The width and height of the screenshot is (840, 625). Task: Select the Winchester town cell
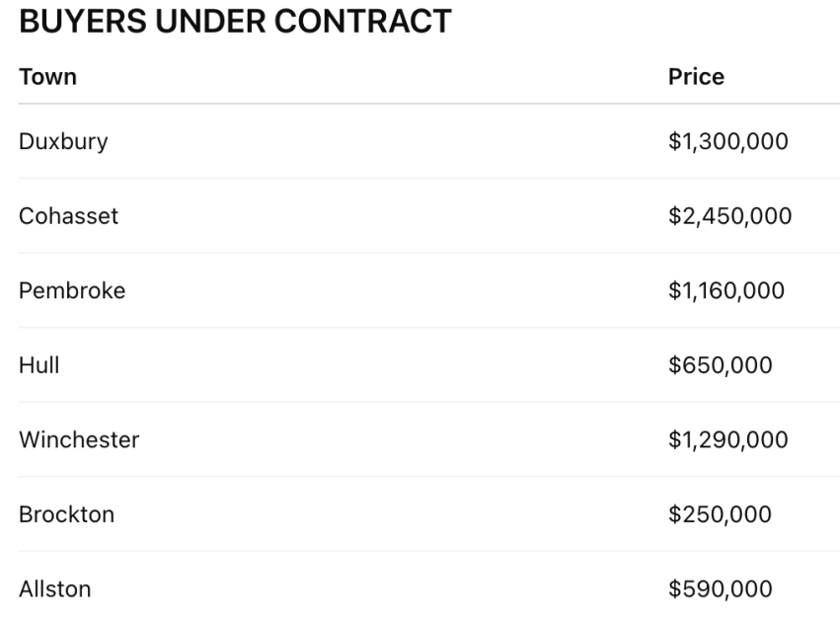(79, 440)
